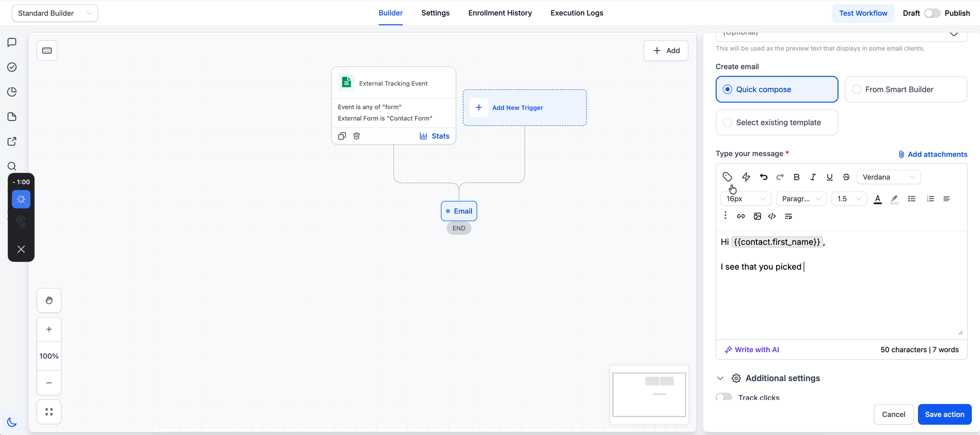The height and width of the screenshot is (435, 980).
Task: Zoom out the workflow canvas
Action: pyautogui.click(x=49, y=383)
